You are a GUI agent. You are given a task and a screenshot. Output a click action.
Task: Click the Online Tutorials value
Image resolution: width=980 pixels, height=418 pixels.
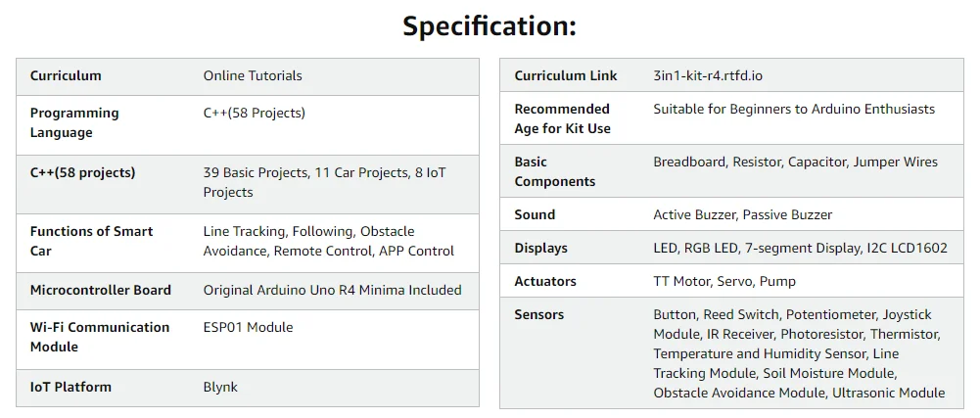253,75
